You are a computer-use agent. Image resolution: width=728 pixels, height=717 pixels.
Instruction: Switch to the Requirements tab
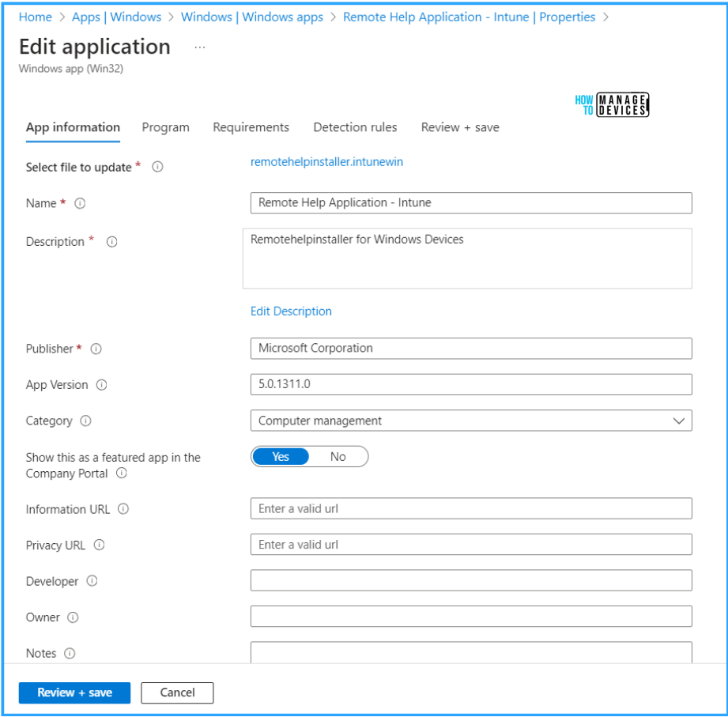point(251,127)
